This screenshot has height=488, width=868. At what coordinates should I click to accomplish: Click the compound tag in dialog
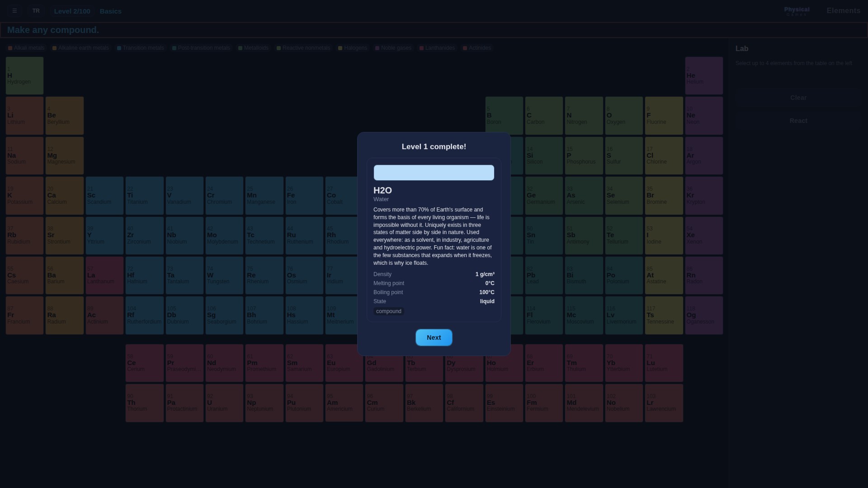[389, 311]
